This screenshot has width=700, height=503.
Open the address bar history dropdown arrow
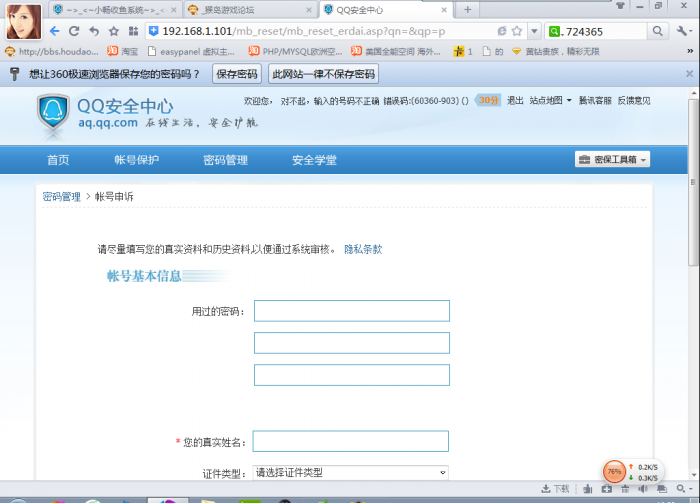534,31
